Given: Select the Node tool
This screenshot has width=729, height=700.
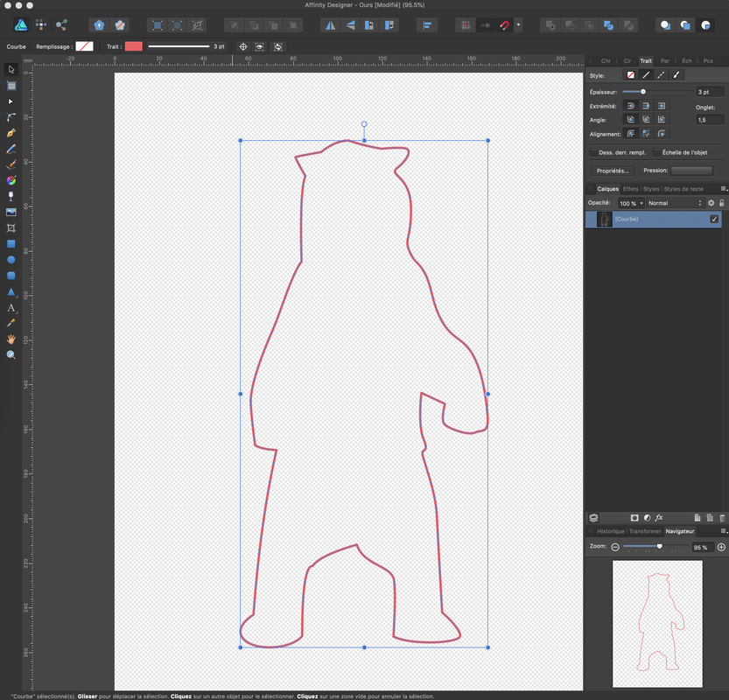Looking at the screenshot, I should pyautogui.click(x=11, y=101).
